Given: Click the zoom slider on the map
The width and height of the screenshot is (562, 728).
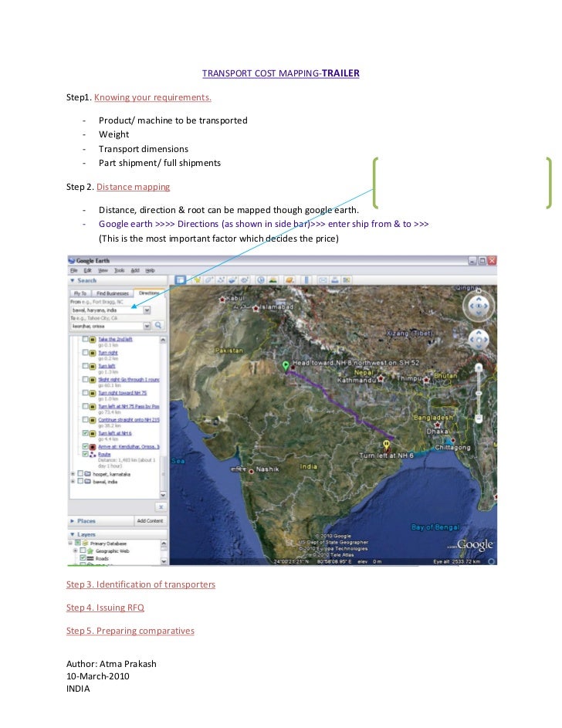Looking at the screenshot, I should coord(479,393).
